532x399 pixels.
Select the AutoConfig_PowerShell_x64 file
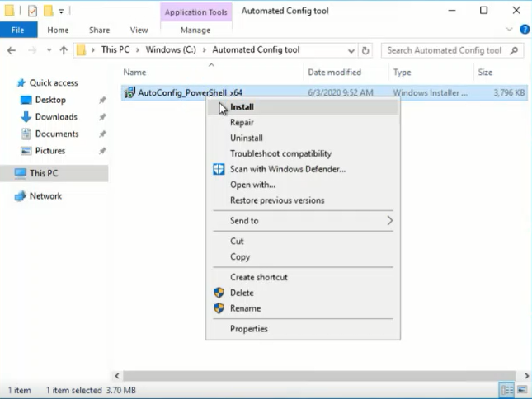pyautogui.click(x=324, y=92)
